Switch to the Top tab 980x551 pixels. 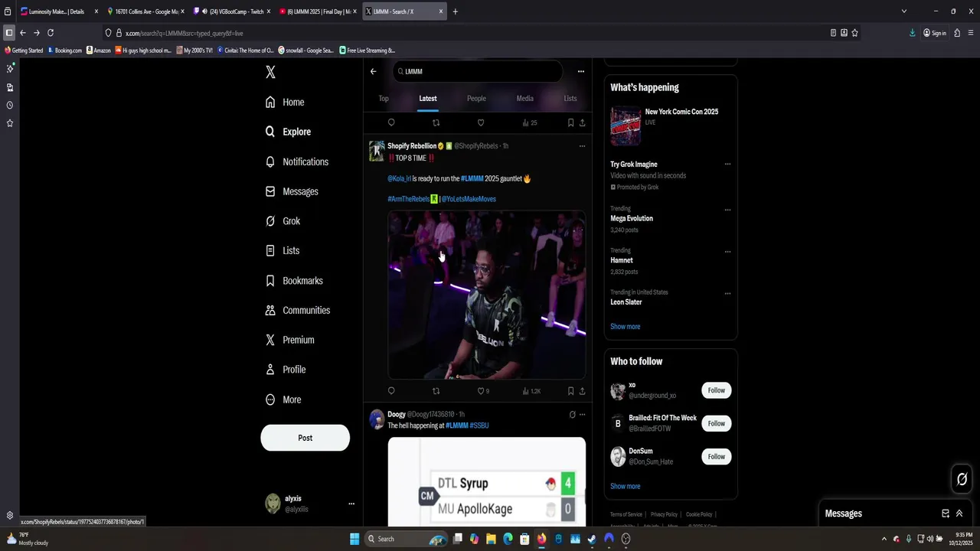[x=384, y=99]
